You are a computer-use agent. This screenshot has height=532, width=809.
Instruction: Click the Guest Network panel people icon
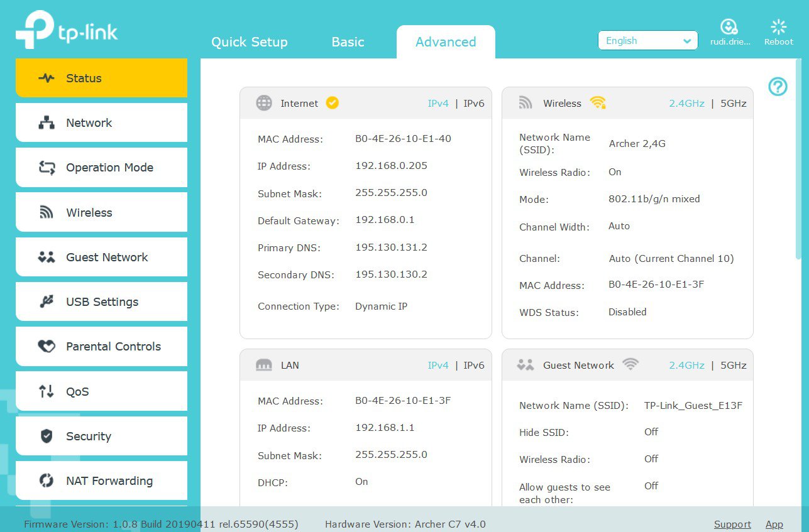pos(525,365)
